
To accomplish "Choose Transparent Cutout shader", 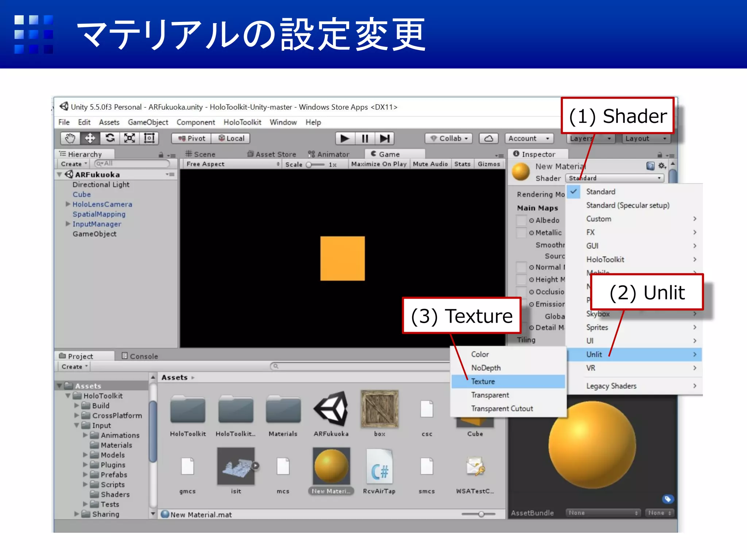I will click(508, 409).
